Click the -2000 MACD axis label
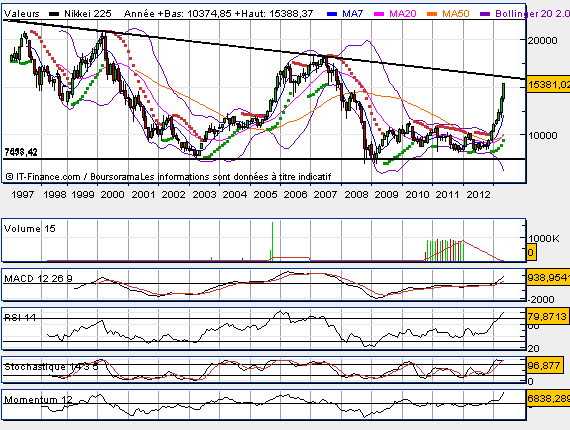Image resolution: width=570 pixels, height=430 pixels. 541,300
